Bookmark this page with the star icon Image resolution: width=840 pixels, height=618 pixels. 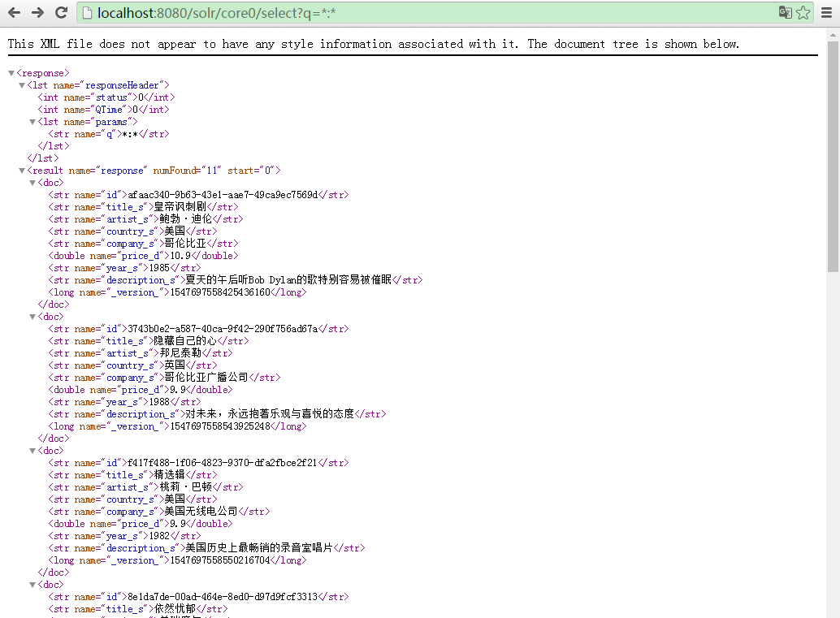803,13
